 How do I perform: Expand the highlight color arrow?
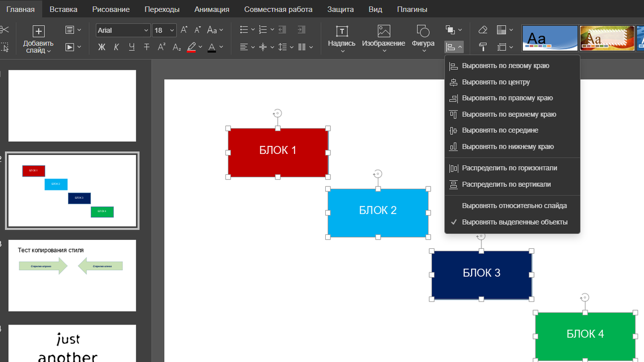[x=200, y=47]
